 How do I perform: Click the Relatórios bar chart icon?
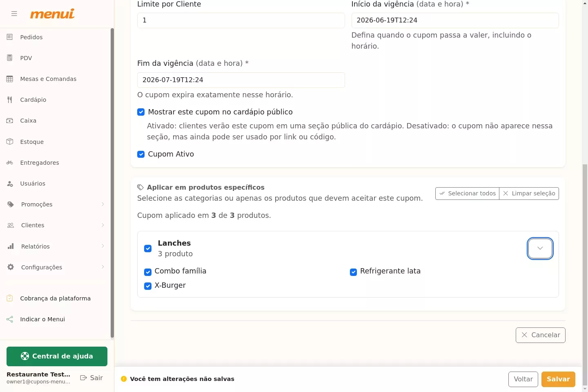[11, 246]
